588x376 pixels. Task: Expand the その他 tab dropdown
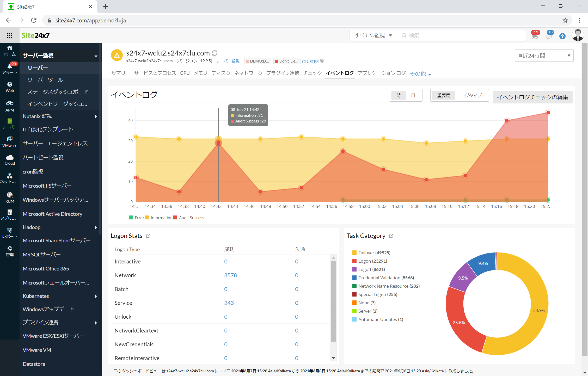coord(420,74)
